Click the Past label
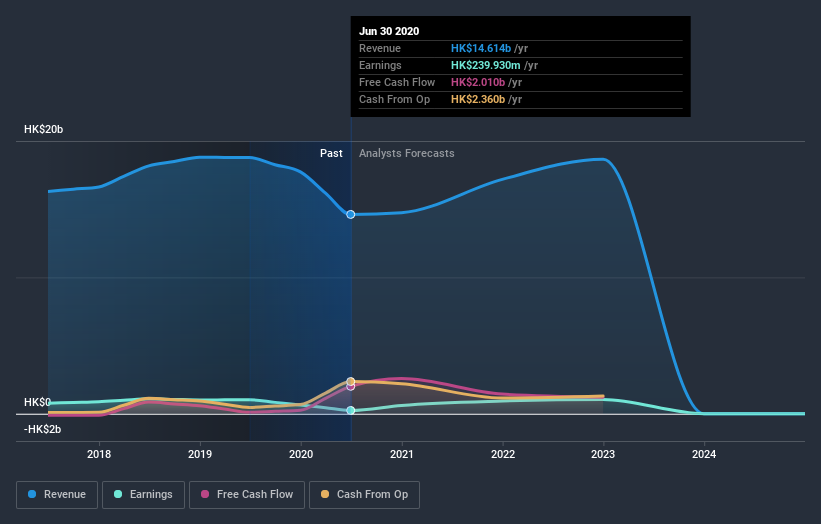 click(x=331, y=153)
